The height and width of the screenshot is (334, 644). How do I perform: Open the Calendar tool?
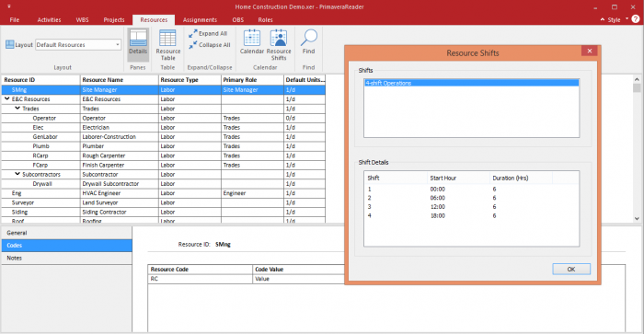[252, 41]
